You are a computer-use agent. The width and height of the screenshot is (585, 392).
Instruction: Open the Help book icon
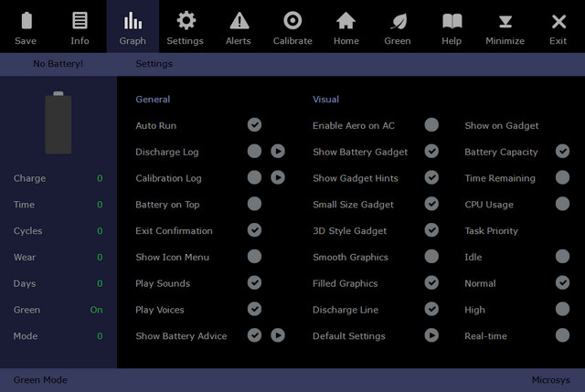[452, 21]
